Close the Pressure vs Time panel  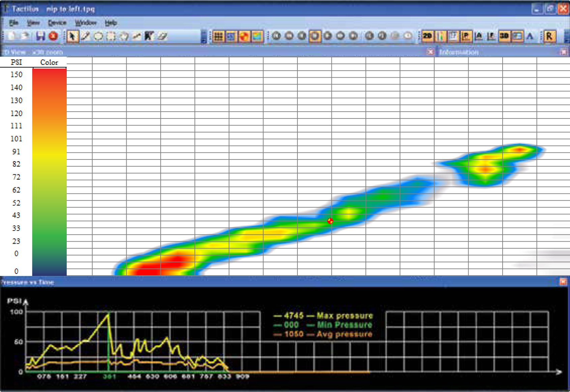tap(563, 282)
